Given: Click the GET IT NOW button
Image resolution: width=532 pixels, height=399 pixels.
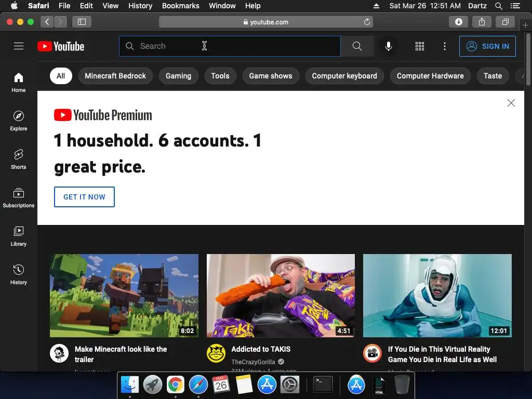Looking at the screenshot, I should click(84, 197).
